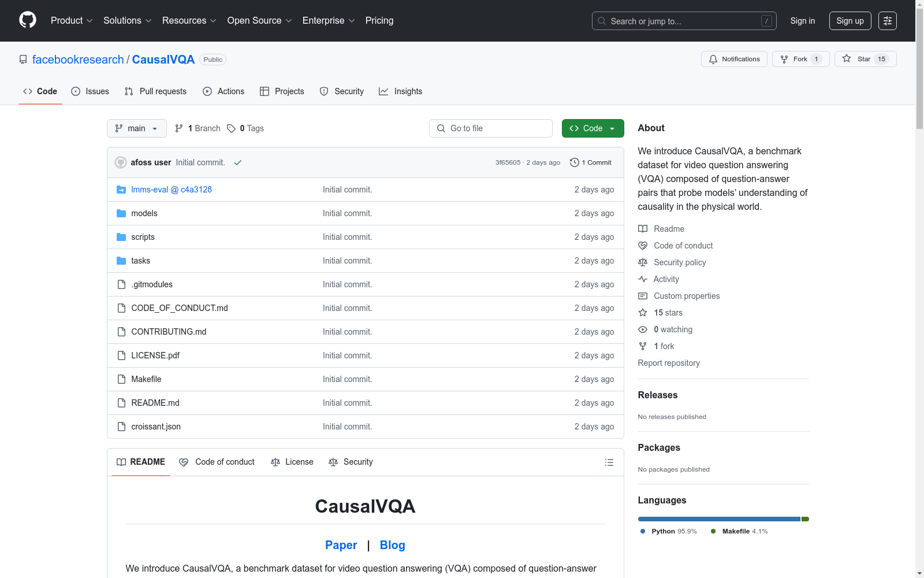Viewport: 924px width, 578px height.
Task: Open the 1 Commit history link
Action: click(x=591, y=162)
